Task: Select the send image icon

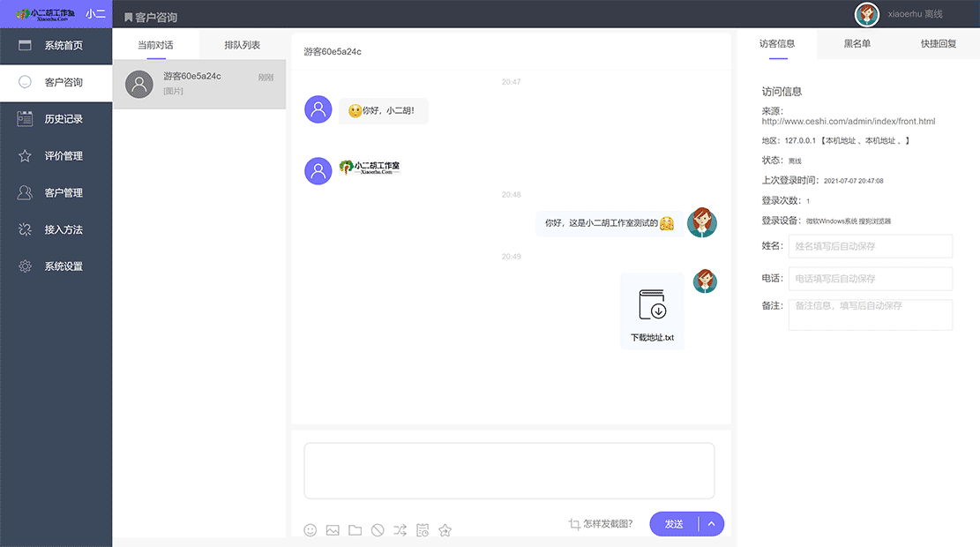Action: pyautogui.click(x=333, y=529)
